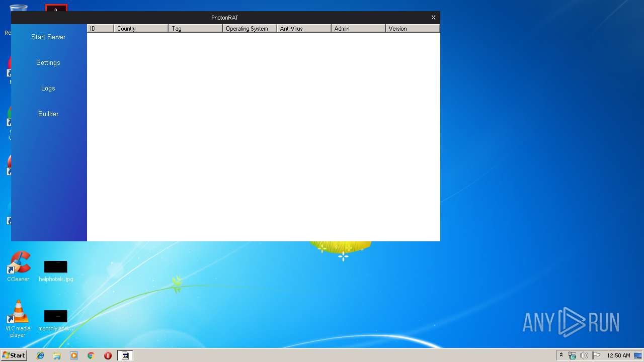Click the Anti-Virus column header
The image size is (644, 362).
304,29
